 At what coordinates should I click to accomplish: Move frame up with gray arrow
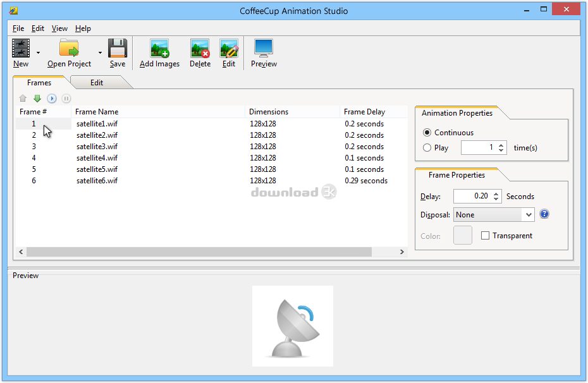[x=23, y=99]
